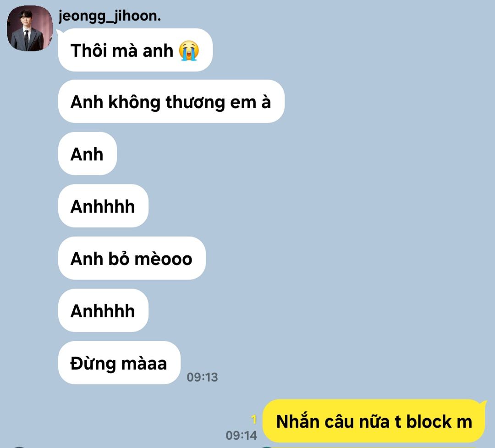
Task: Select the yellow 'Nhắn câu nữa' bubble
Action: click(x=374, y=421)
